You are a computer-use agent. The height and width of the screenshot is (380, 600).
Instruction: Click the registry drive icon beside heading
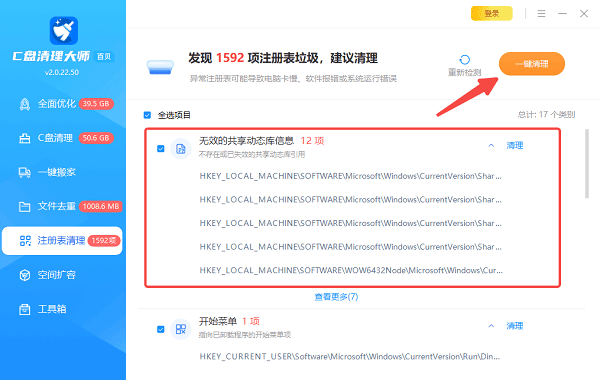(160, 67)
